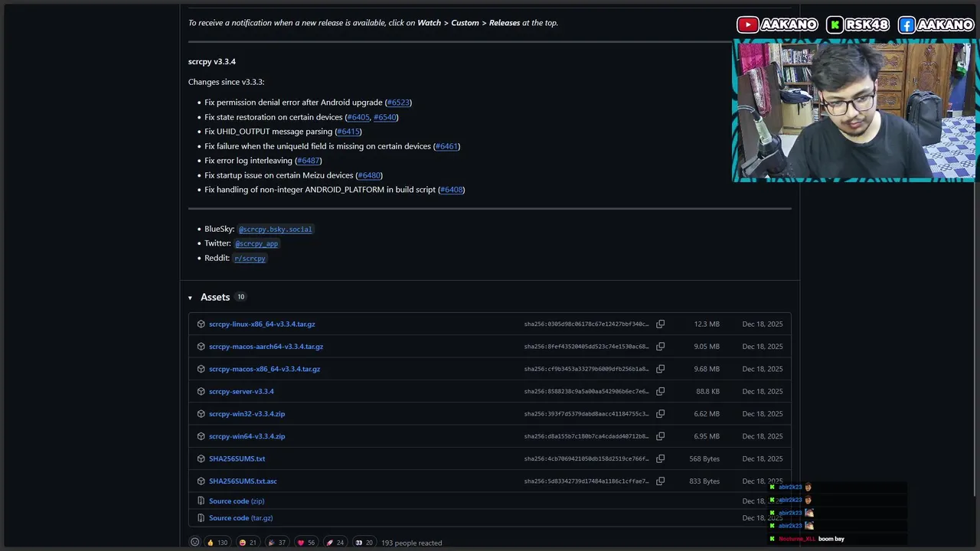980x551 pixels.
Task: Open issue #6540 link
Action: click(385, 117)
